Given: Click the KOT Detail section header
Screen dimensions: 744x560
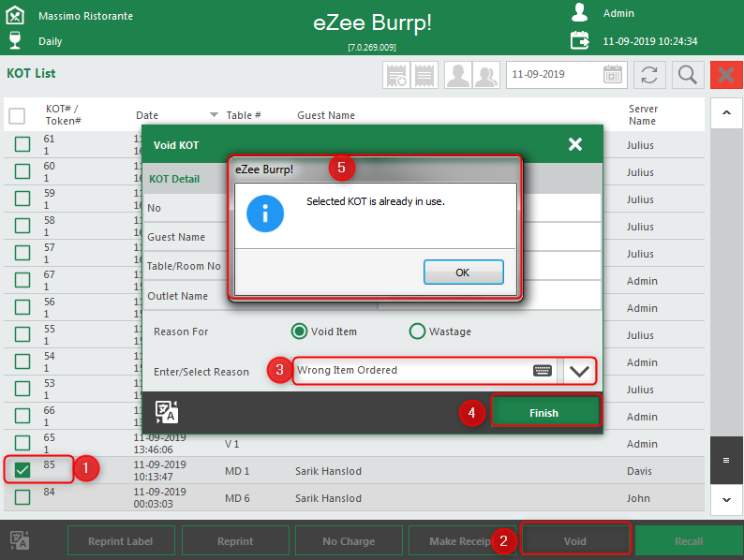Looking at the screenshot, I should (x=174, y=179).
